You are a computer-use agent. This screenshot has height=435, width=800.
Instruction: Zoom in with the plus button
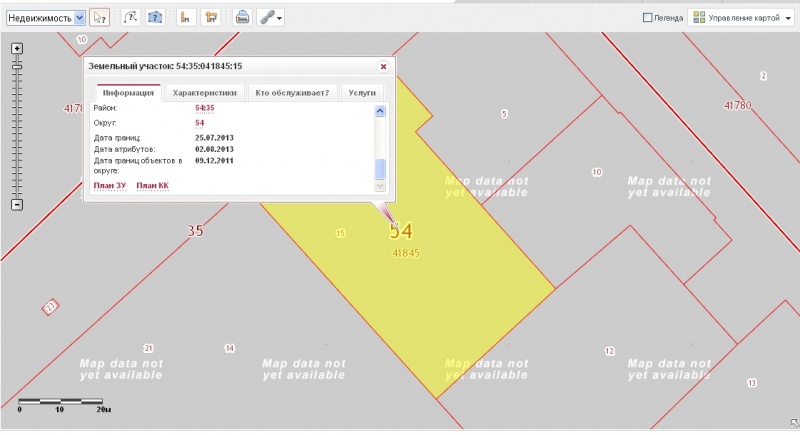click(16, 49)
